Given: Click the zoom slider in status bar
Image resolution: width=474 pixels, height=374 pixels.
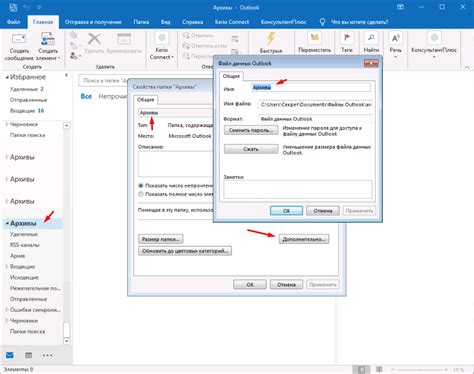Looking at the screenshot, I should pyautogui.click(x=420, y=370).
